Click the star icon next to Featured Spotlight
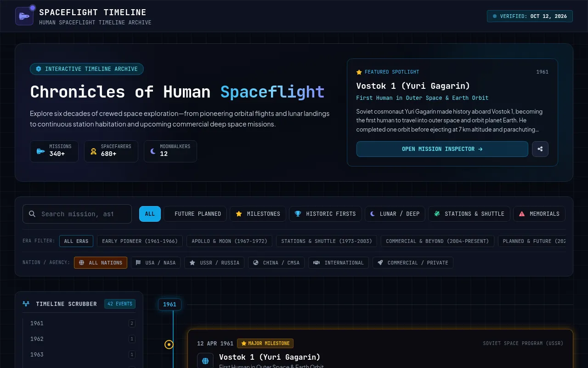Image resolution: width=588 pixels, height=368 pixels. click(x=359, y=72)
